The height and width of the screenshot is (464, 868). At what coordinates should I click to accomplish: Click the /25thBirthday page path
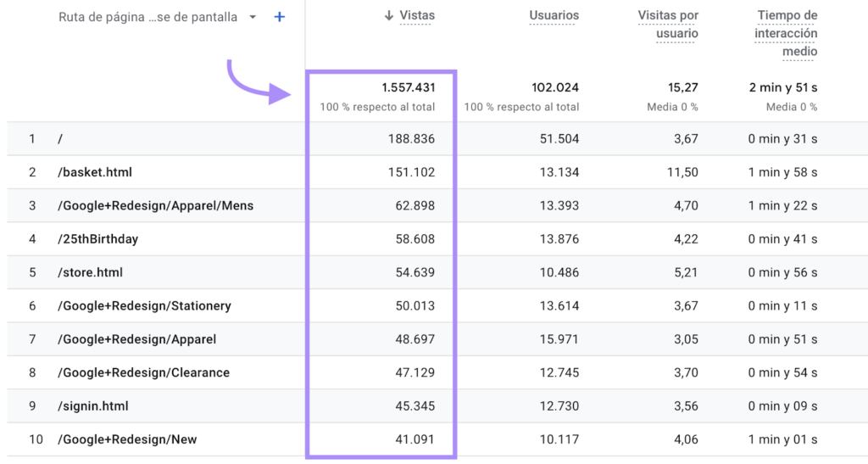(x=97, y=239)
